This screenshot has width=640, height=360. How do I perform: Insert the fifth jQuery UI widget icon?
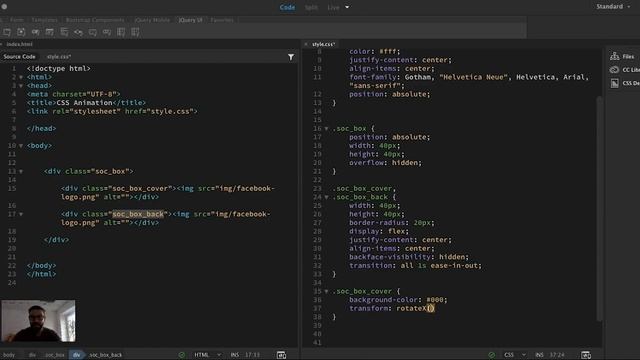(x=64, y=32)
